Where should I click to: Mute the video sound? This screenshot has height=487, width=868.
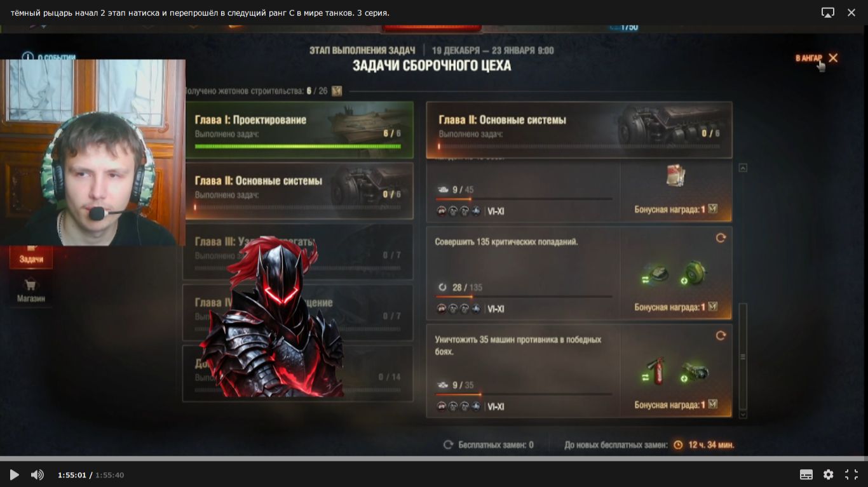[37, 474]
